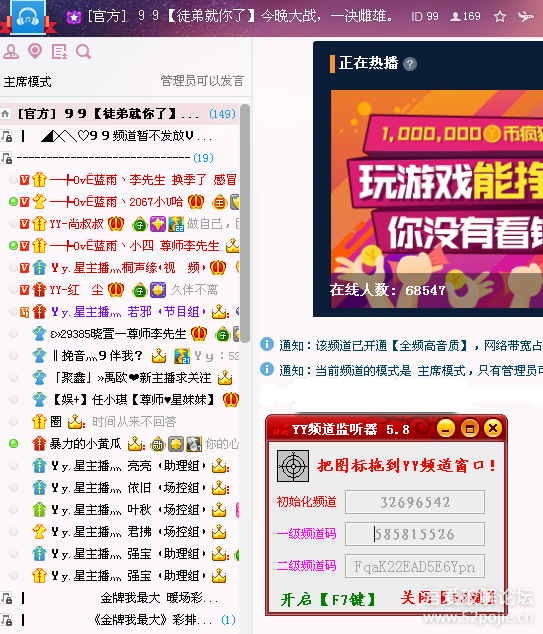Click the help question mark beside 正在热播
The image size is (543, 634).
click(410, 64)
